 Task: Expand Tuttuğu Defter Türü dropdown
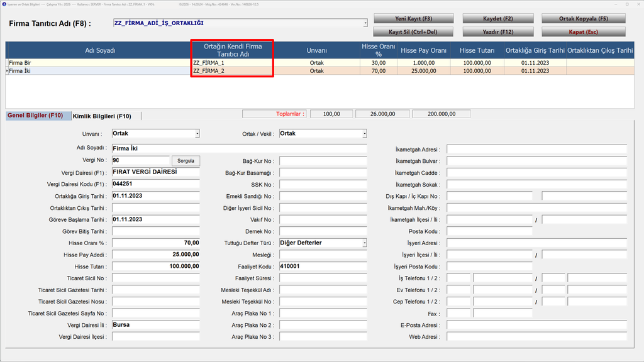point(364,243)
